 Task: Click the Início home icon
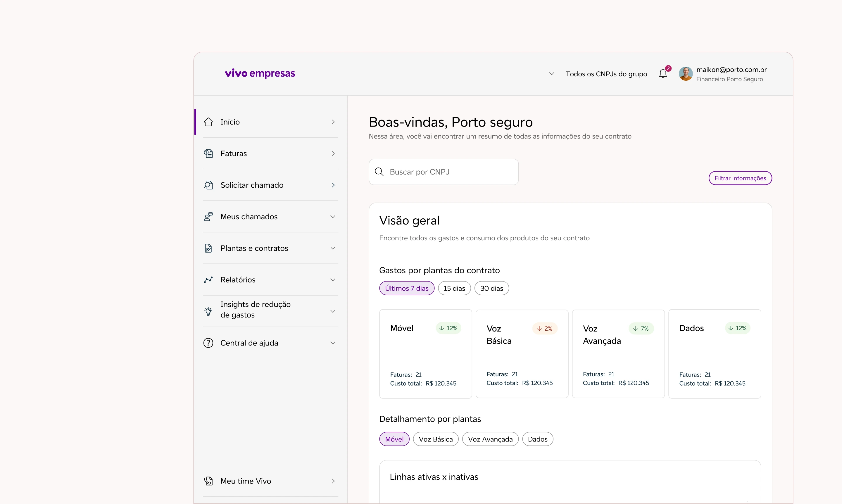coord(208,122)
